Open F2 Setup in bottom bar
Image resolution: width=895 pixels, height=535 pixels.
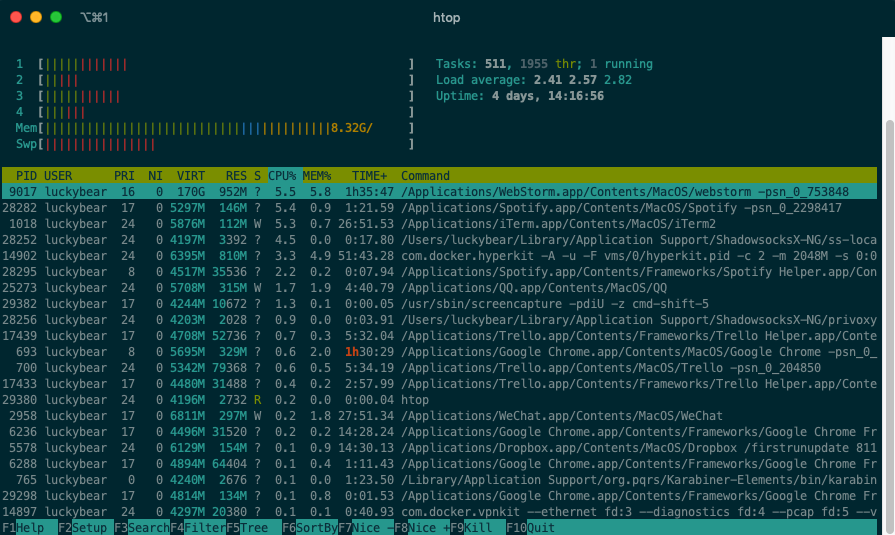pyautogui.click(x=86, y=527)
